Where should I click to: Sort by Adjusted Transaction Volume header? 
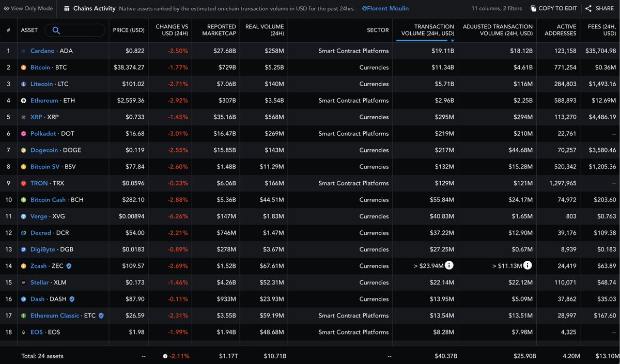coord(498,30)
